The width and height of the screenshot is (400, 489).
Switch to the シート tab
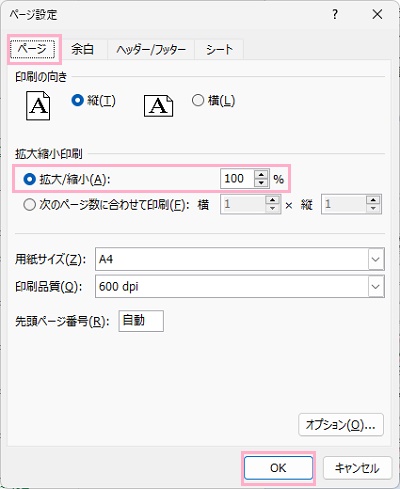219,50
